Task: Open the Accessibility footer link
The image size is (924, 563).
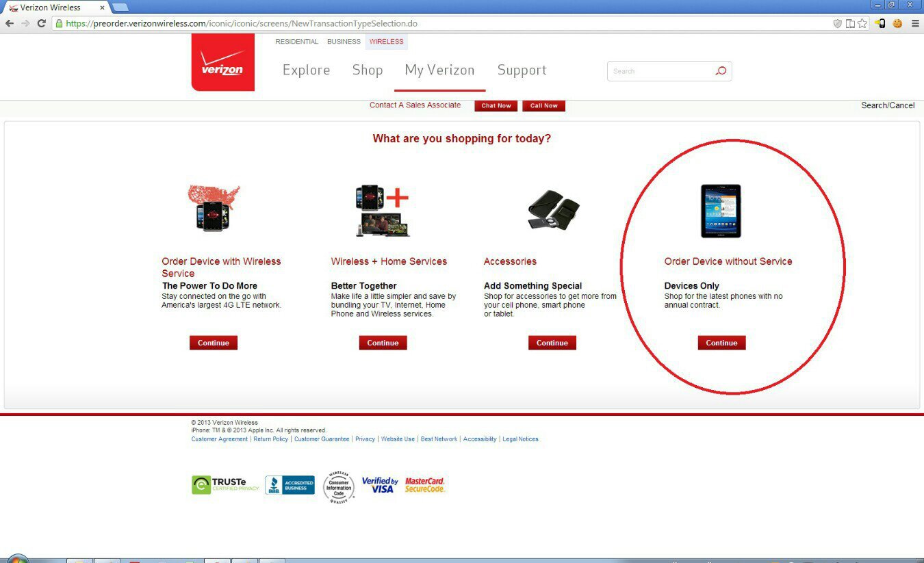Action: point(480,439)
